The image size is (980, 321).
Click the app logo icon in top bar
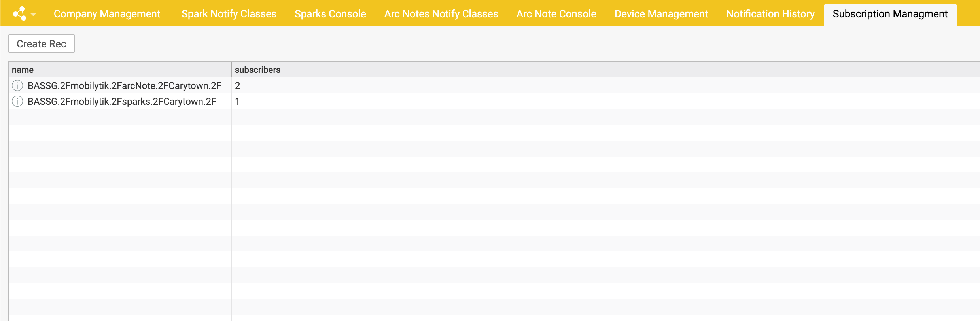20,14
